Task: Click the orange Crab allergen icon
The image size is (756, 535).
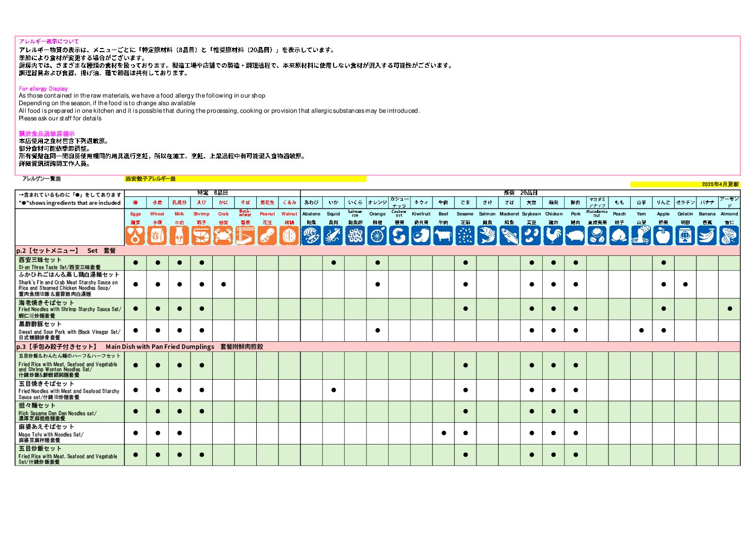Action: click(223, 236)
